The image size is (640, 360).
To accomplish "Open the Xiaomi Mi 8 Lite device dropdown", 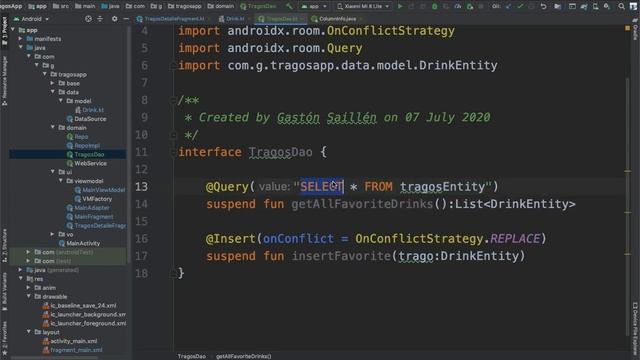I will [x=363, y=6].
